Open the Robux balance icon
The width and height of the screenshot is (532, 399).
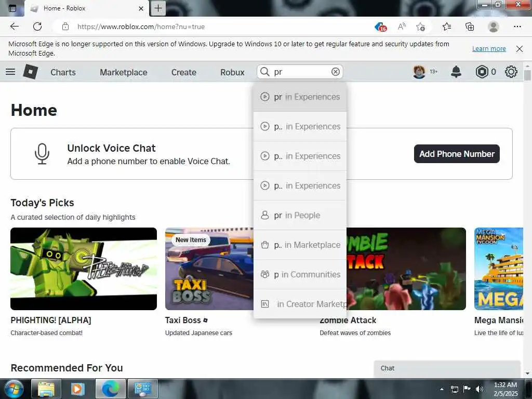[482, 72]
